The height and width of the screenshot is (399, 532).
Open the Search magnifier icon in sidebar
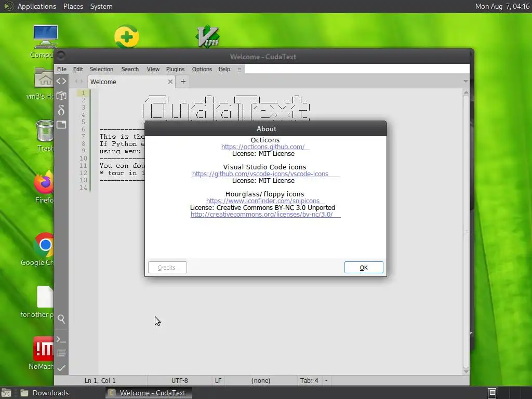click(x=61, y=319)
